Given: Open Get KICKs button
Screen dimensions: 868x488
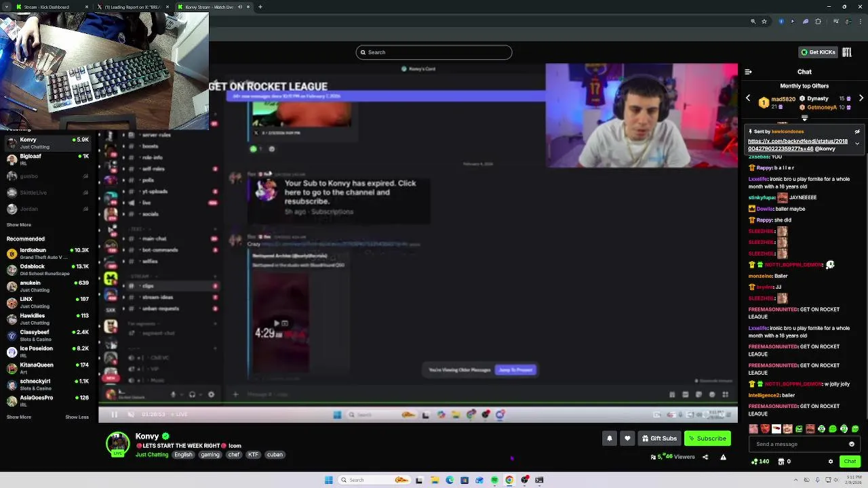Looking at the screenshot, I should tap(818, 52).
